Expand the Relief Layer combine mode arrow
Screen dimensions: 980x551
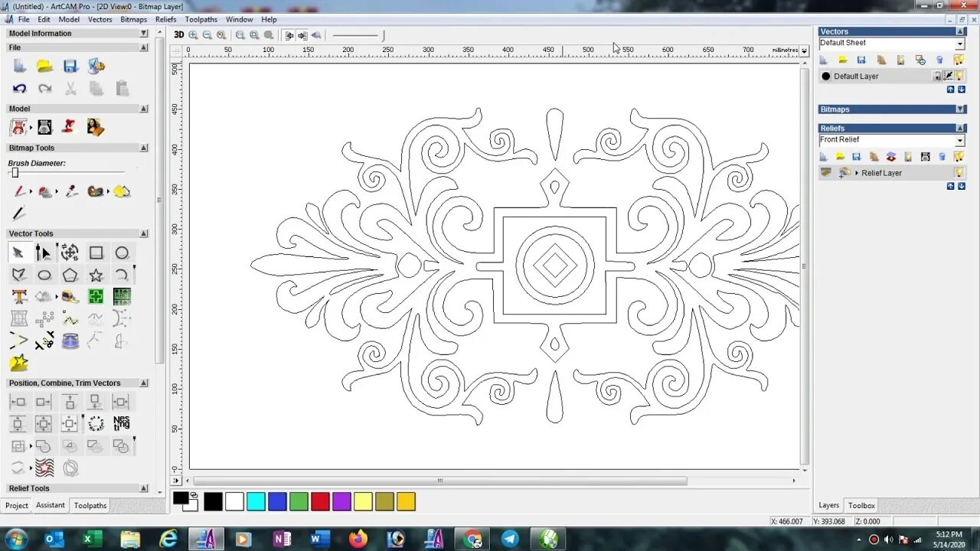[x=857, y=173]
